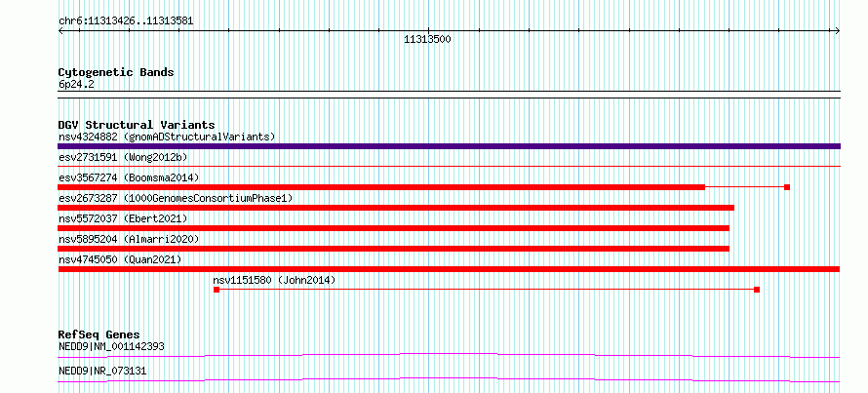Screen dimensions: 868x393
Task: Click the left end square of nsv1151580
Action: tap(217, 290)
